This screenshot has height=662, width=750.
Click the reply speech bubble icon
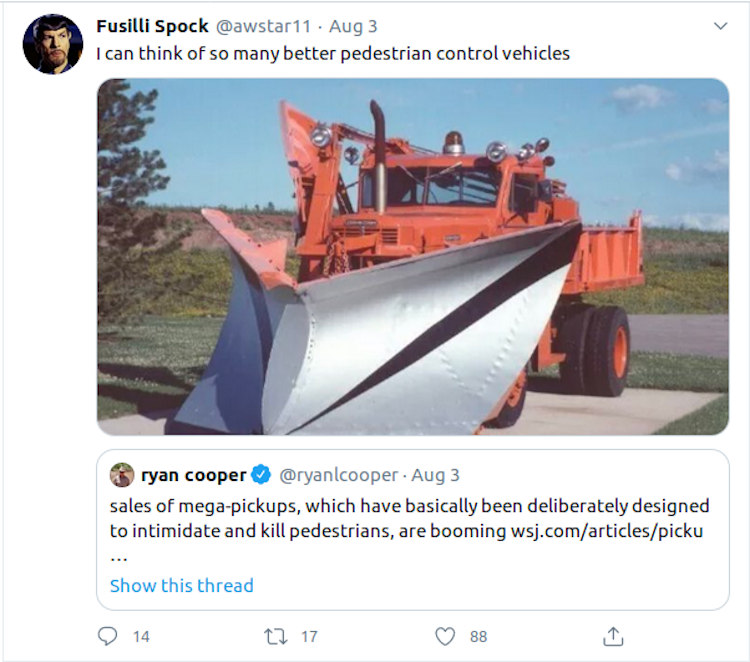tap(108, 636)
